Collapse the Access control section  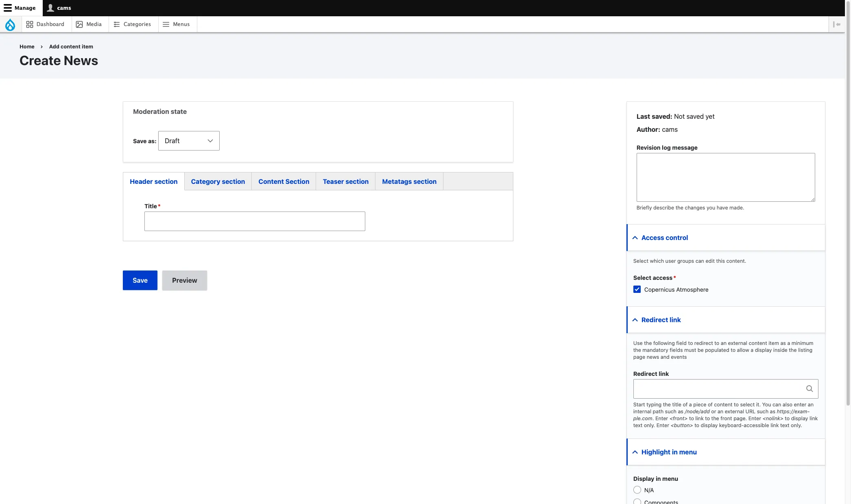[726, 238]
